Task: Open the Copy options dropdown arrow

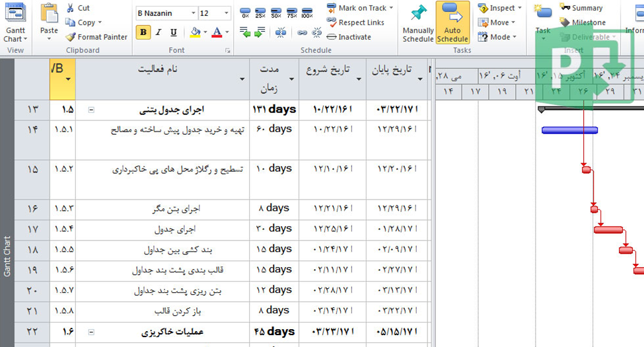Action: [100, 22]
